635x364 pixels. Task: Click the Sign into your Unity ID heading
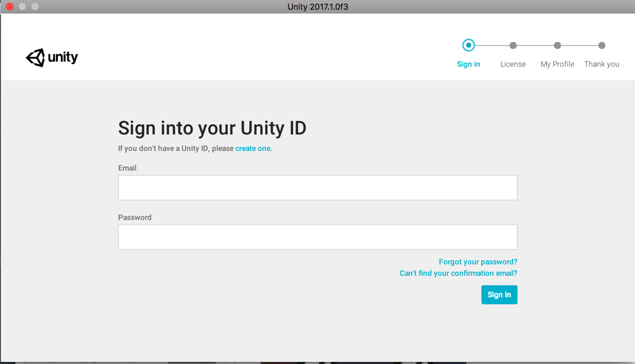[x=213, y=128]
